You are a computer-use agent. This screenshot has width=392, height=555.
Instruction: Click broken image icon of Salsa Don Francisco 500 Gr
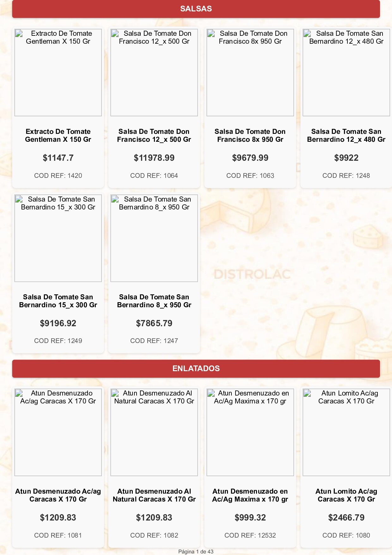click(x=115, y=33)
